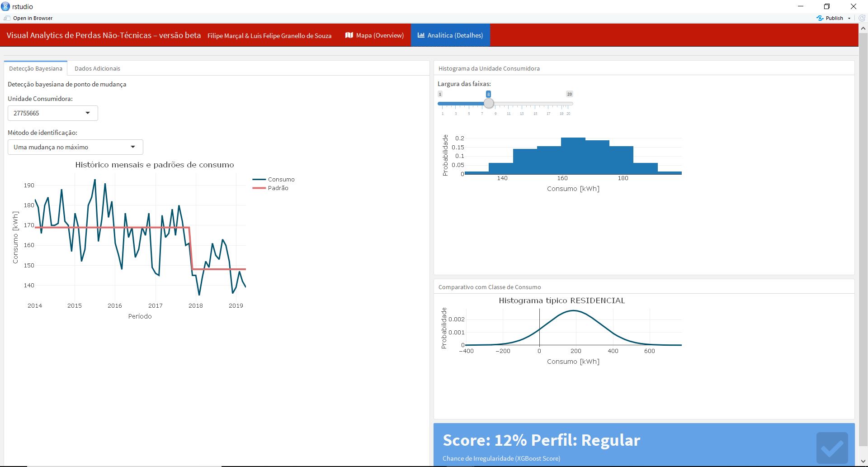Click the Score: 12% Perfil: Regular text

(x=541, y=440)
